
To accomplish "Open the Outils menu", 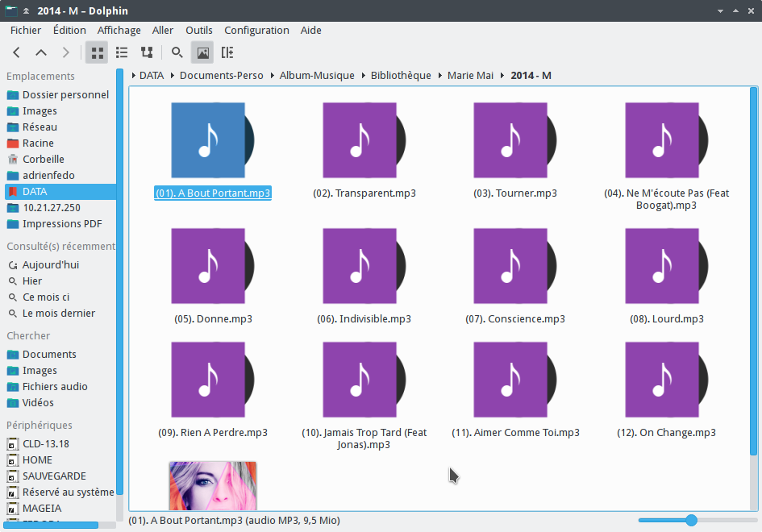I will coord(199,30).
